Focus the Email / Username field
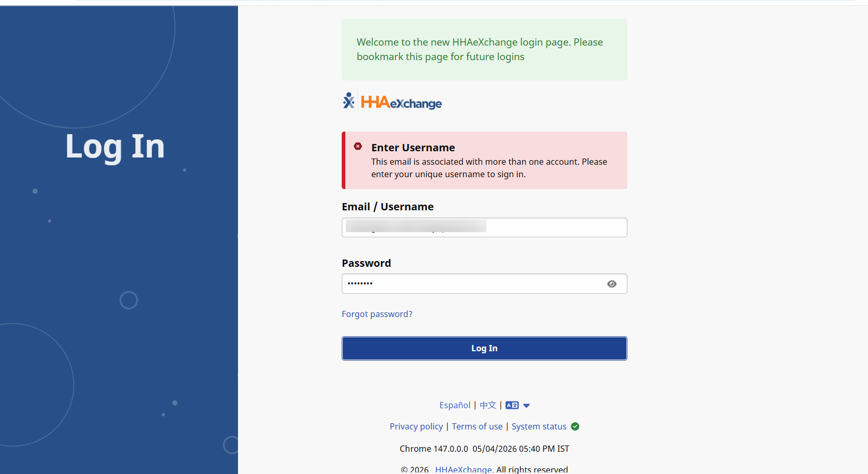868x474 pixels. (484, 227)
